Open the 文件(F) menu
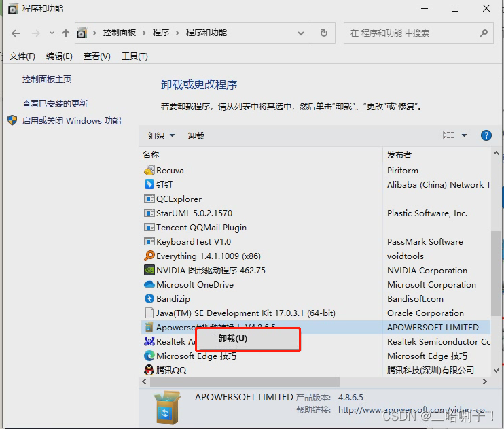This screenshot has height=429, width=504. click(x=22, y=56)
